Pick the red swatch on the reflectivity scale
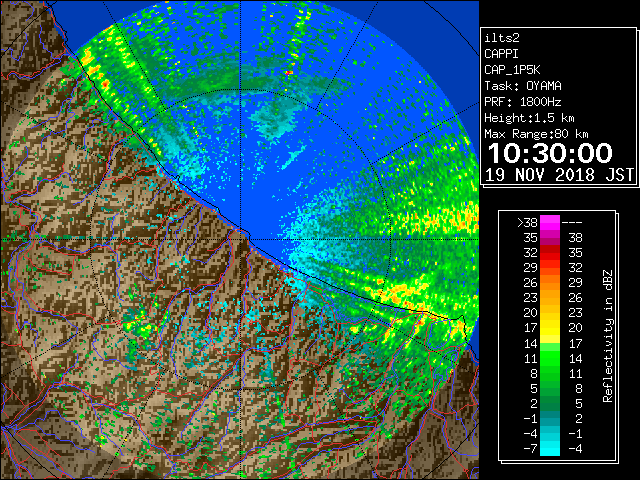Screen dimensions: 640x480 point(550,253)
